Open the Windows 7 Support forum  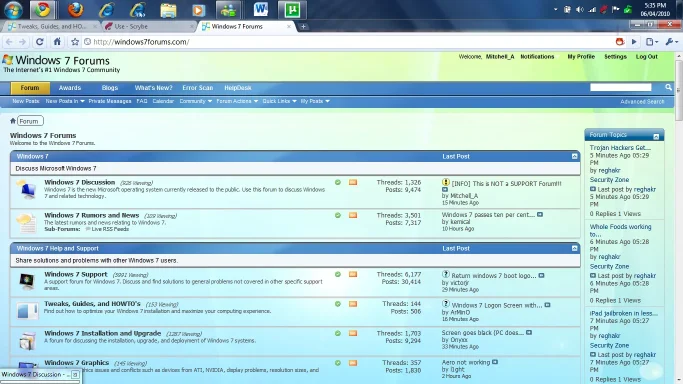tap(76, 274)
